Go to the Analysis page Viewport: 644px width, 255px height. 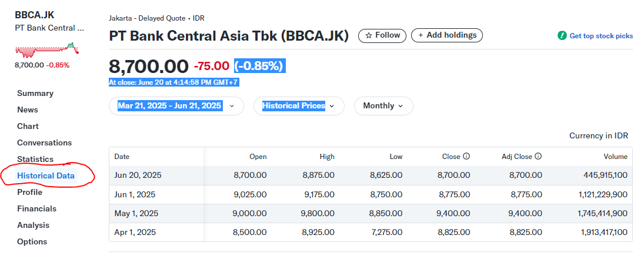point(33,225)
